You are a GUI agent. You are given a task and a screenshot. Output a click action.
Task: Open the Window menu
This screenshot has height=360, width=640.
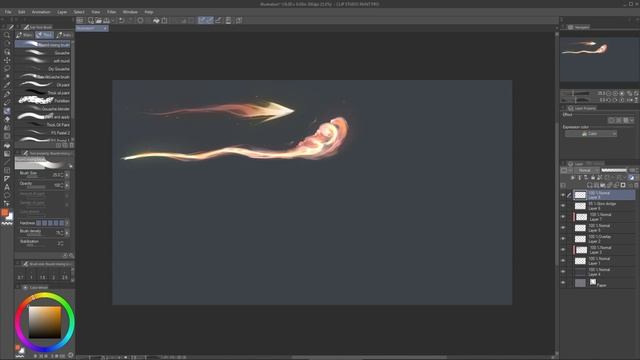tap(130, 12)
